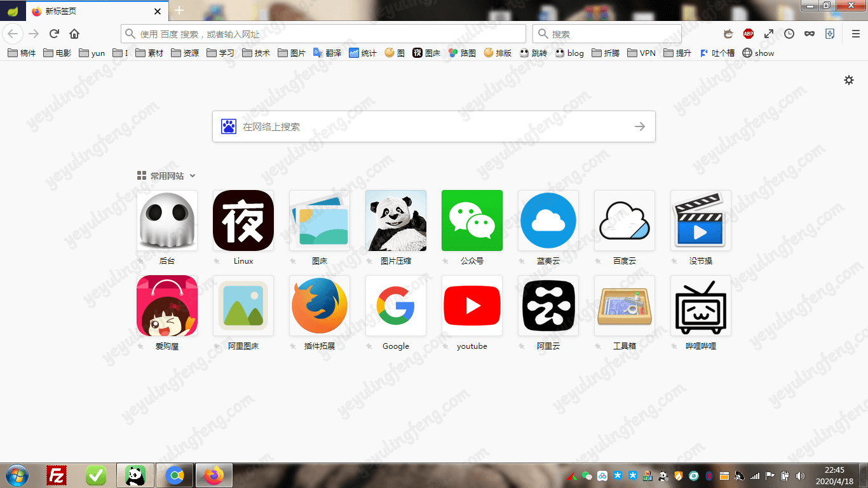Click the Adblock Plus toolbar icon
Viewport: 868px width, 488px height.
click(749, 34)
